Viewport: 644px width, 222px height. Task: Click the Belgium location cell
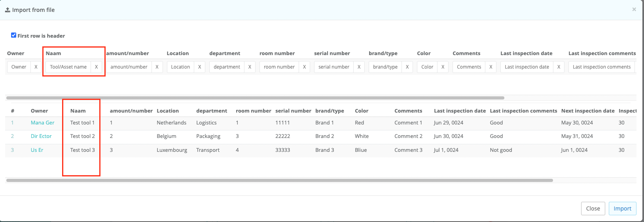click(x=167, y=136)
